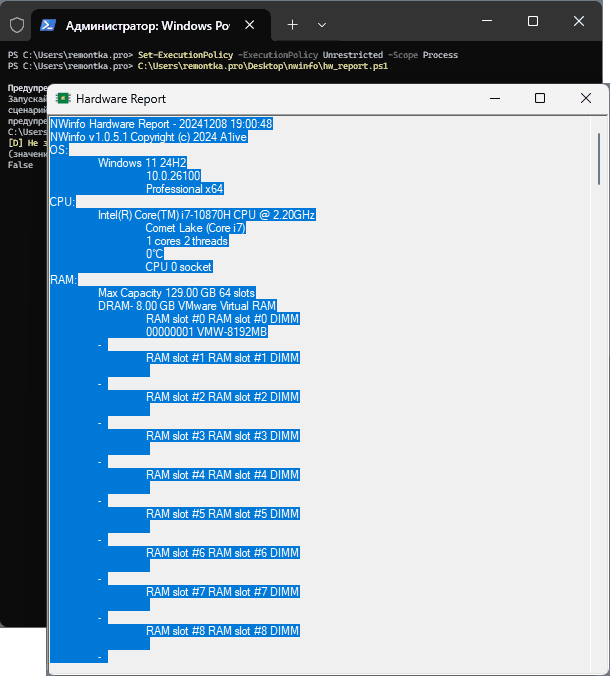Click the CPU 0 socket line
Viewport: 610px width, 676px height.
tap(178, 267)
